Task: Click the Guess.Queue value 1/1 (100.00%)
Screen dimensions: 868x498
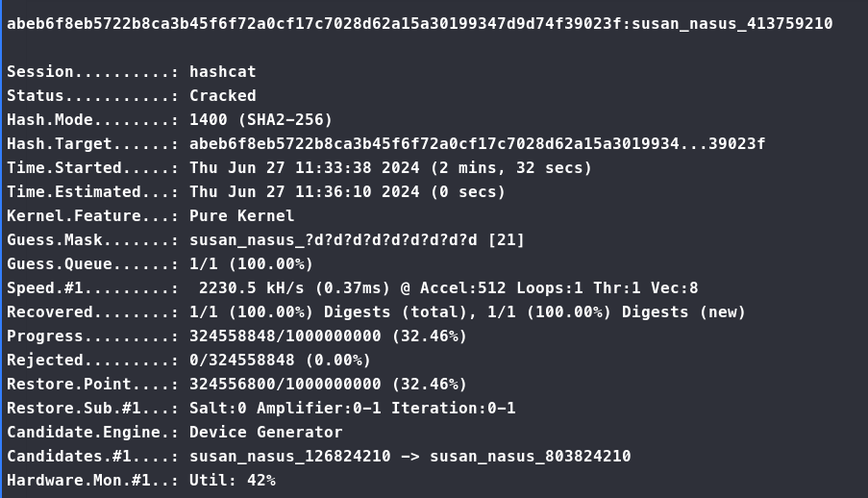Action: tap(251, 264)
